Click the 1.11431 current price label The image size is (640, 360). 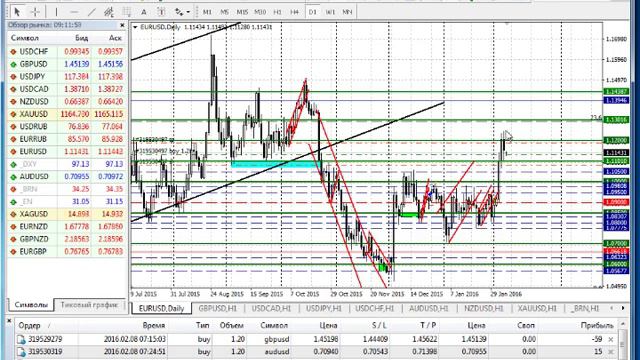point(616,153)
